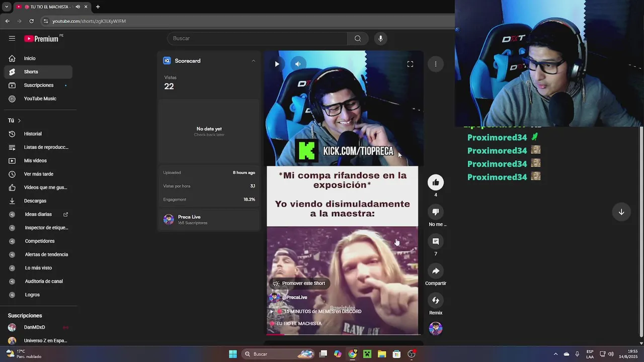Open Inspector de etiquetas tool

coord(38,228)
